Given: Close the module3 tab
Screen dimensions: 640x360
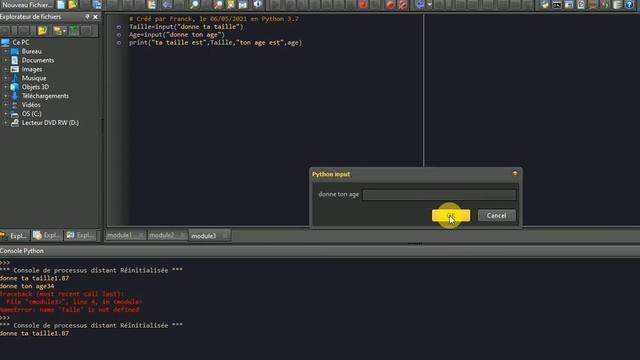Looking at the screenshot, I should click(224, 236).
